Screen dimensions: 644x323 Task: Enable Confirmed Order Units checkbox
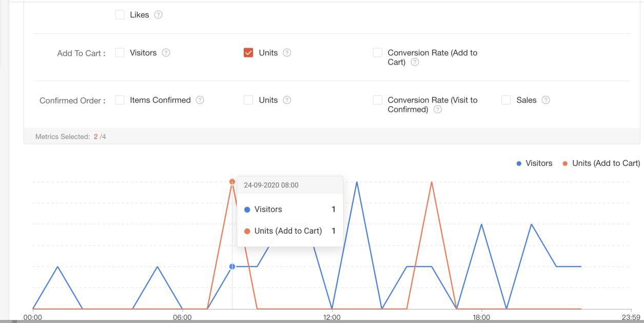[x=248, y=100]
